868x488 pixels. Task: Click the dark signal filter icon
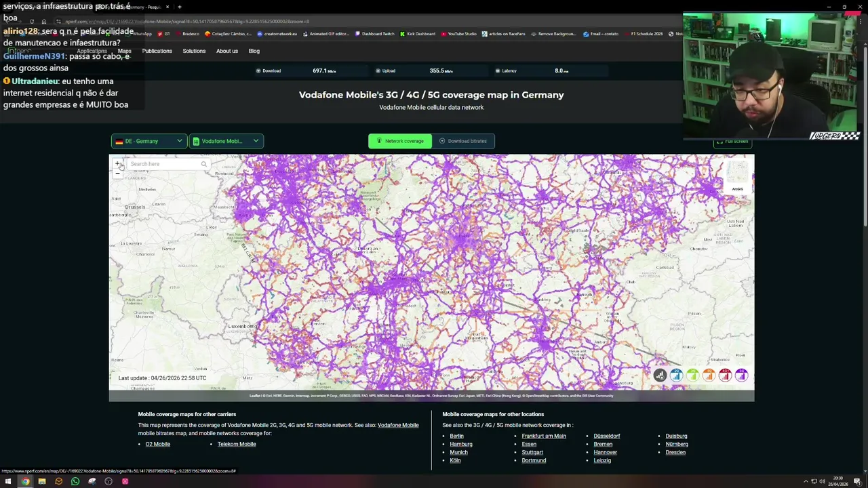(660, 375)
